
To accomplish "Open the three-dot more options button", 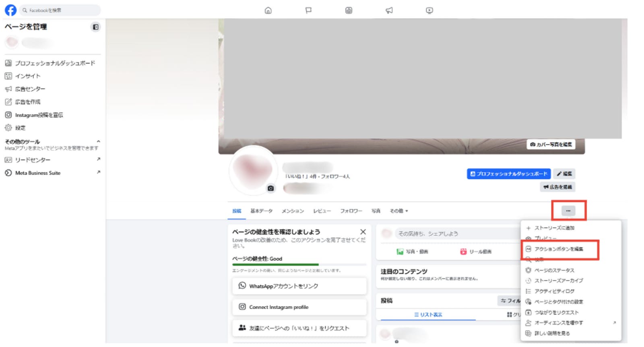I will click(x=568, y=211).
